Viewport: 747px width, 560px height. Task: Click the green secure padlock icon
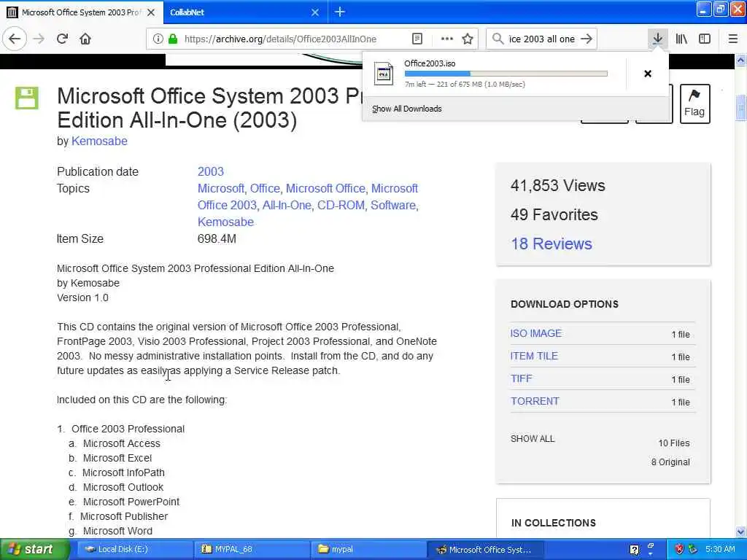173,39
